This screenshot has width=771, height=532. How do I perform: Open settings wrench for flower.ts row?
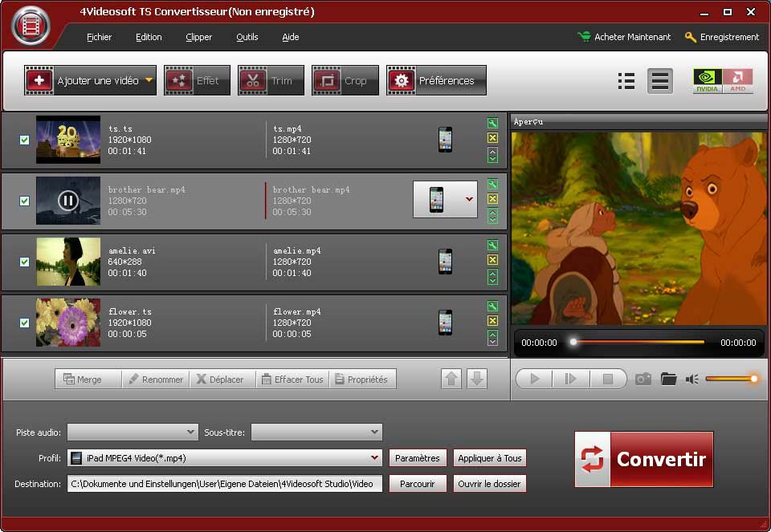click(492, 306)
